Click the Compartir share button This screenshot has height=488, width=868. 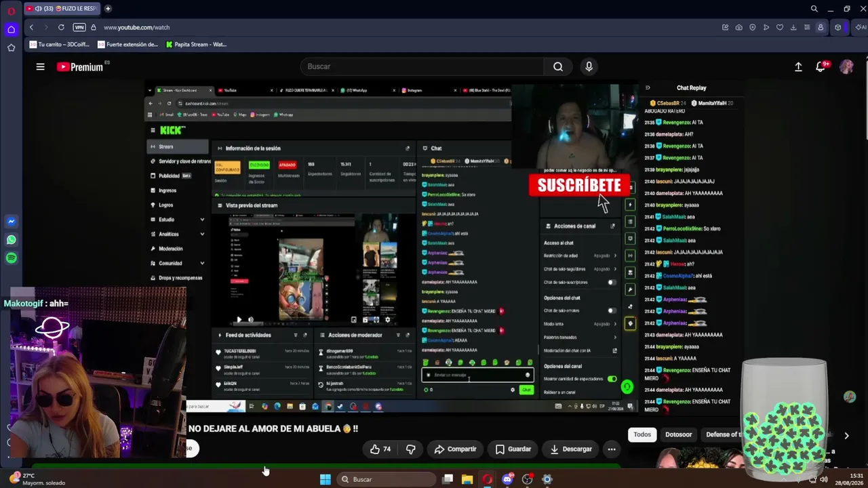click(x=455, y=449)
